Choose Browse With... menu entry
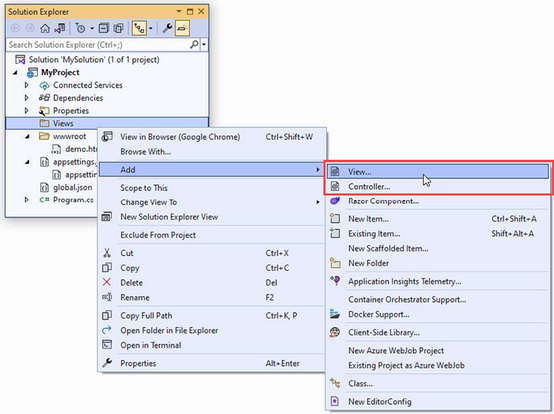The height and width of the screenshot is (414, 554). [212, 152]
